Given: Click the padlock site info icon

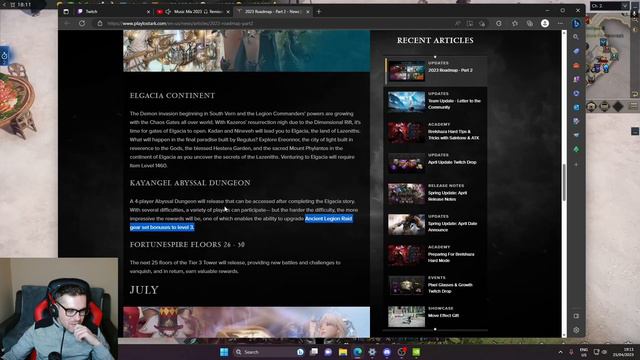Looking at the screenshot, I should [x=100, y=24].
